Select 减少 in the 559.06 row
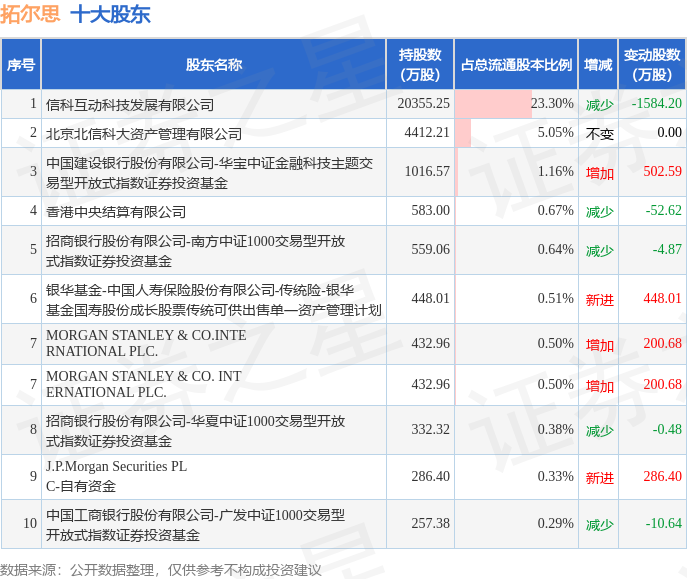This screenshot has height=579, width=687. [x=599, y=251]
